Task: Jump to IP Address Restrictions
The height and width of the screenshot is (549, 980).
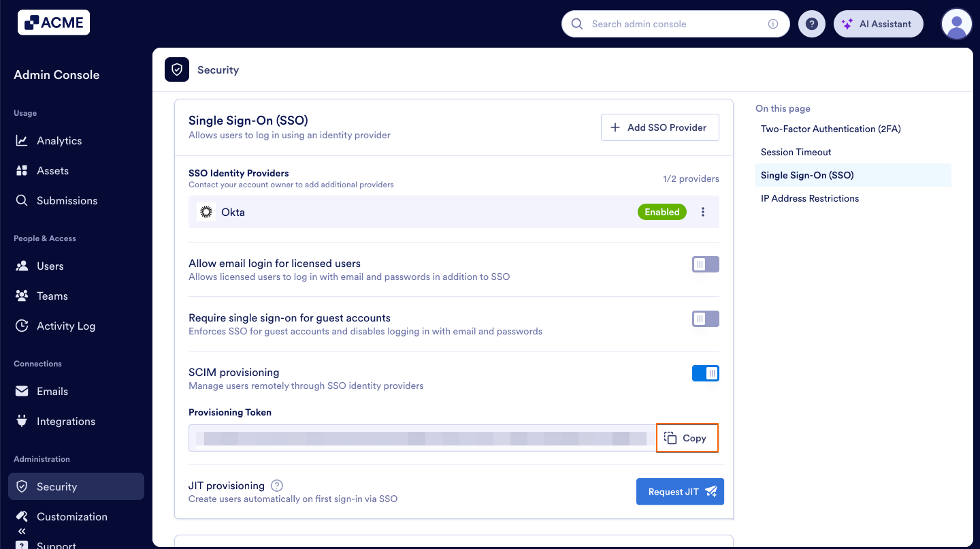Action: (x=810, y=198)
